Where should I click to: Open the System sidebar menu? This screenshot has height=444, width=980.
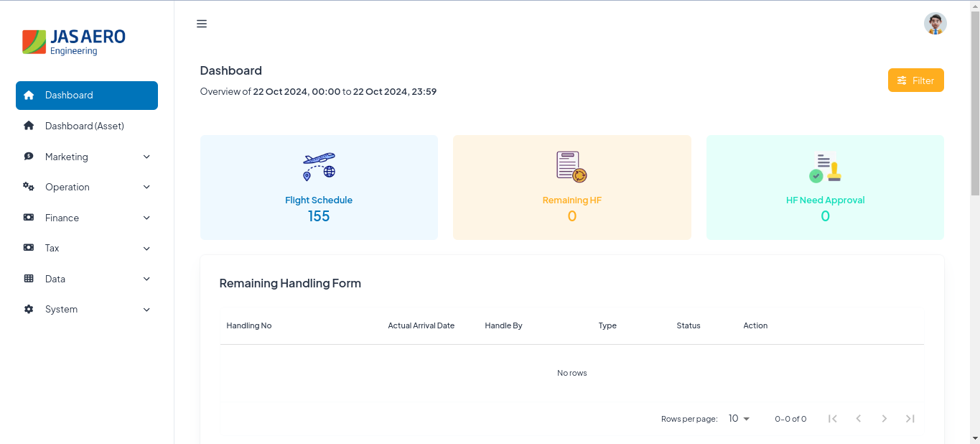point(87,309)
